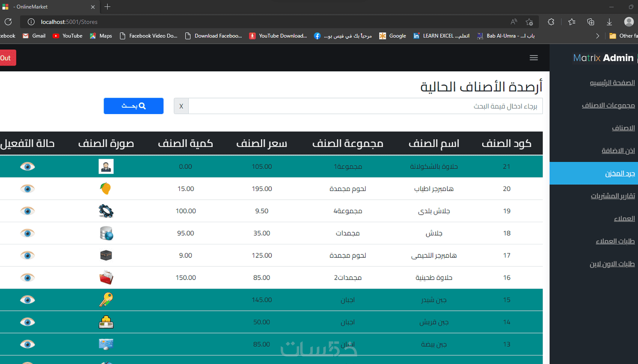Image resolution: width=638 pixels, height=364 pixels.
Task: Click the gold bars image for item 14
Action: tap(106, 322)
